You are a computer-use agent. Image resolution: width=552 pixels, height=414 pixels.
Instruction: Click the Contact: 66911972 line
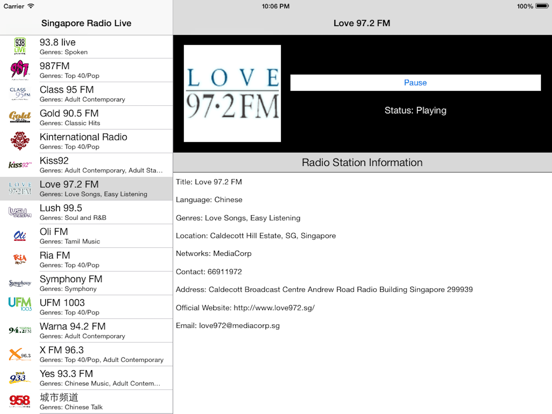coord(209,272)
